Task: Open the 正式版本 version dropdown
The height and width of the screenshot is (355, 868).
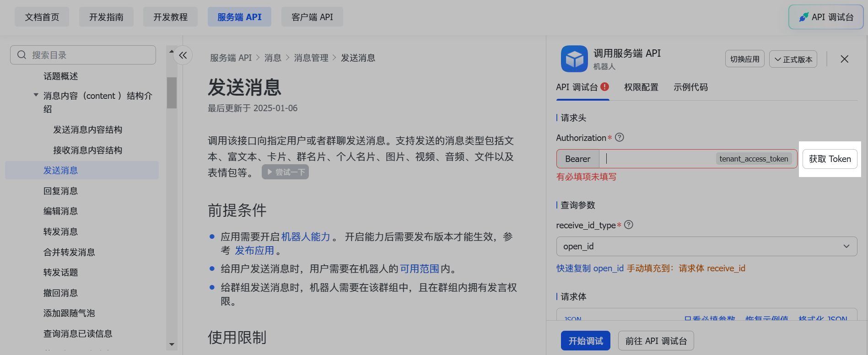Action: pos(793,59)
